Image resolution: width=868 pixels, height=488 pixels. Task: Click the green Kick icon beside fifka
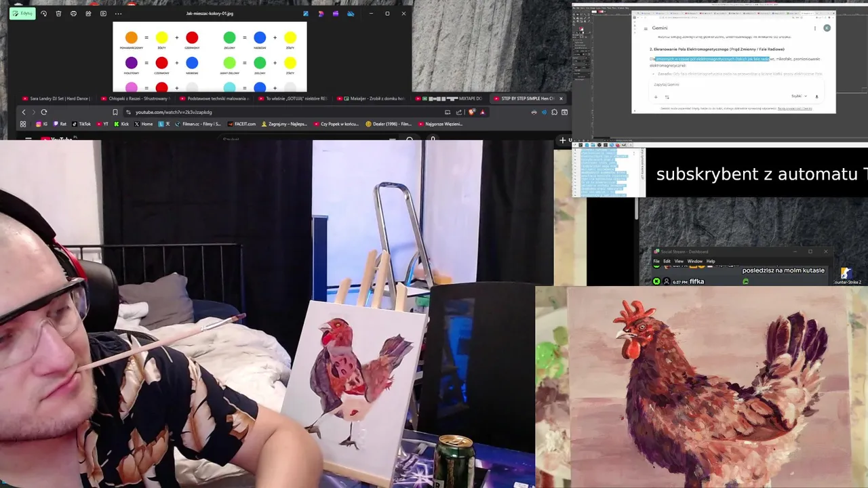656,281
